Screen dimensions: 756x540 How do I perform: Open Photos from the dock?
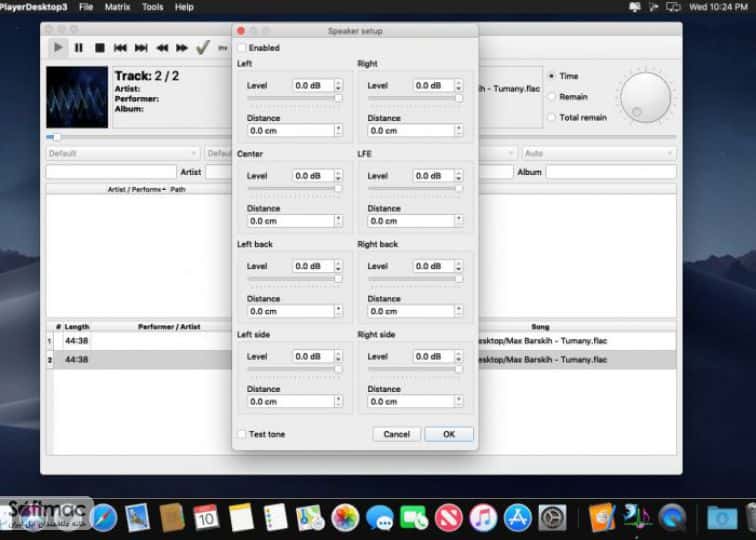(345, 518)
